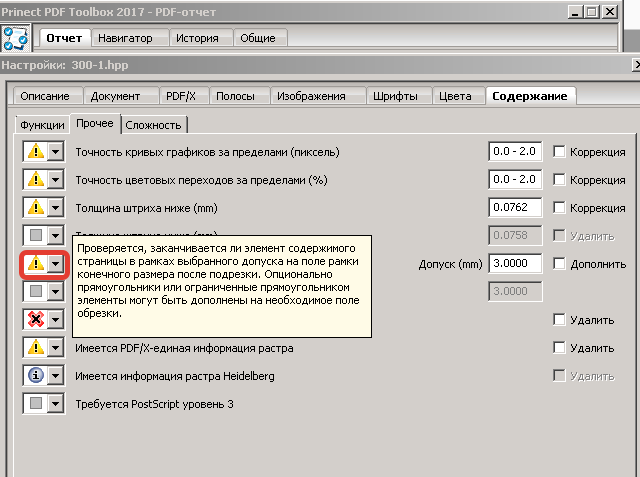Click label Имеется информация растра Heidelberg
640x477 pixels.
pyautogui.click(x=175, y=376)
